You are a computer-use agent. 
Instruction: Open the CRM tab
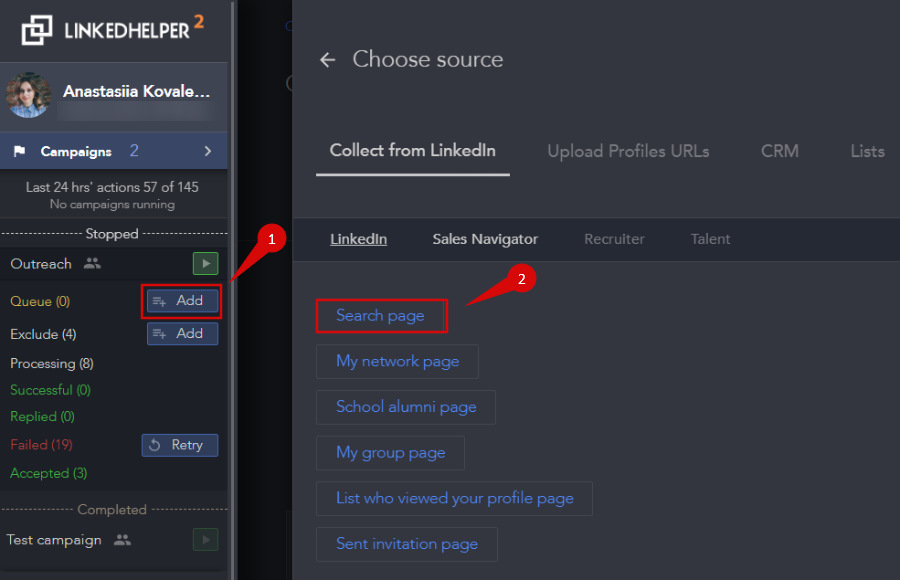pos(779,152)
